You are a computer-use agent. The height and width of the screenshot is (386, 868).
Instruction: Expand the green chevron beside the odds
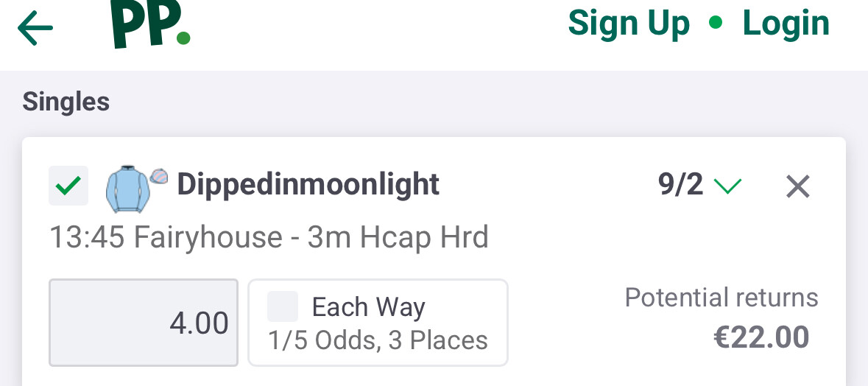pos(727,187)
